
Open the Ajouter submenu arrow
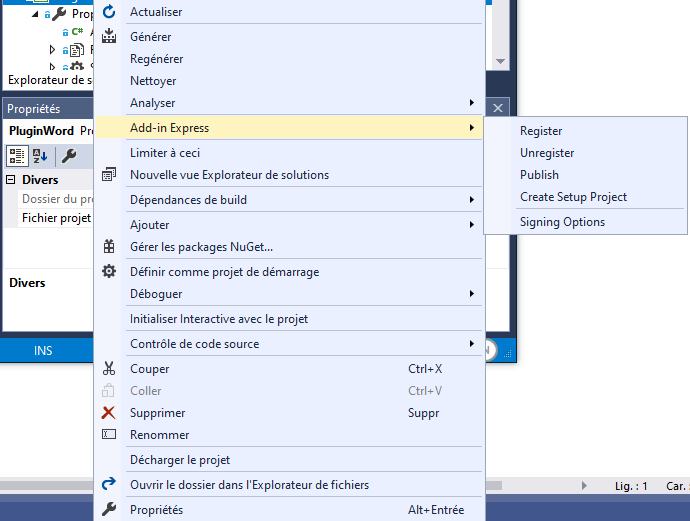[x=471, y=225]
